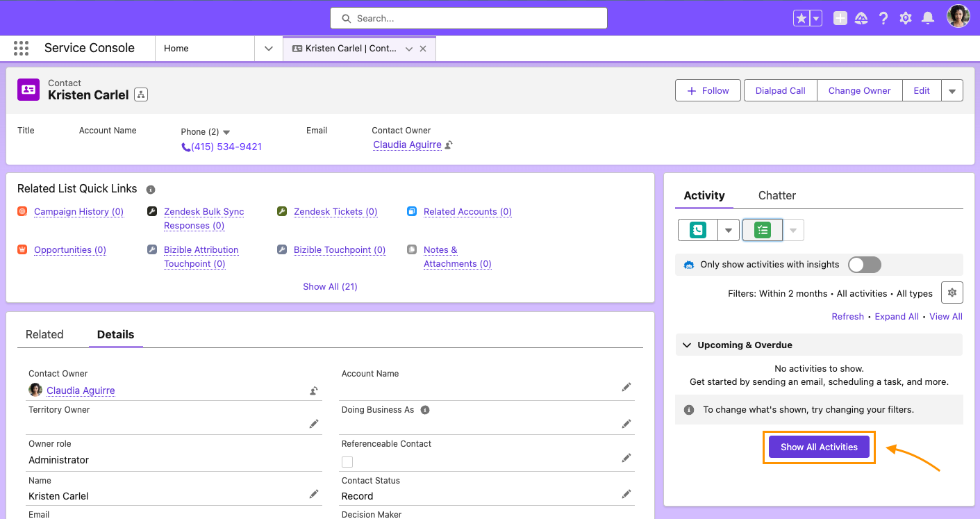Click the purple Contact record icon

pyautogui.click(x=28, y=90)
